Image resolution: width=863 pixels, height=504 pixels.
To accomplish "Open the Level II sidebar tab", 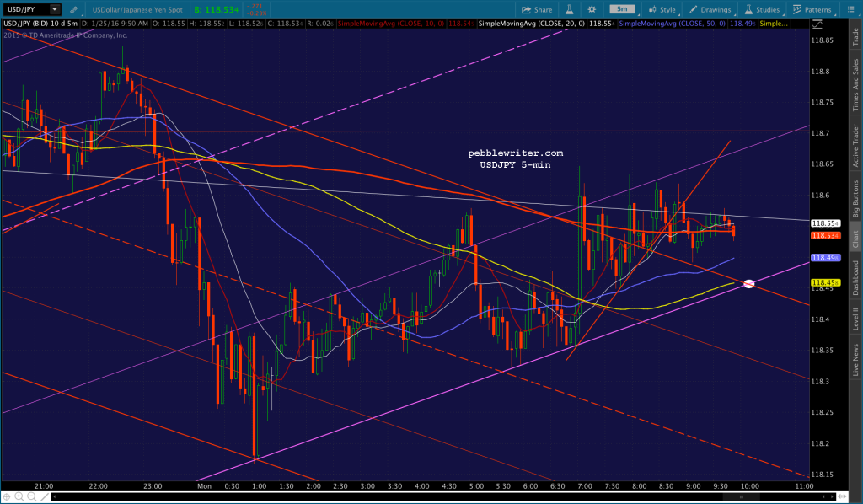I will coord(855,319).
